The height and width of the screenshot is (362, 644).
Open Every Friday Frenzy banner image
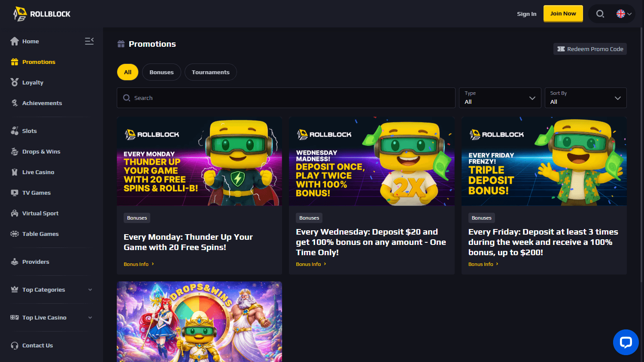click(x=544, y=161)
